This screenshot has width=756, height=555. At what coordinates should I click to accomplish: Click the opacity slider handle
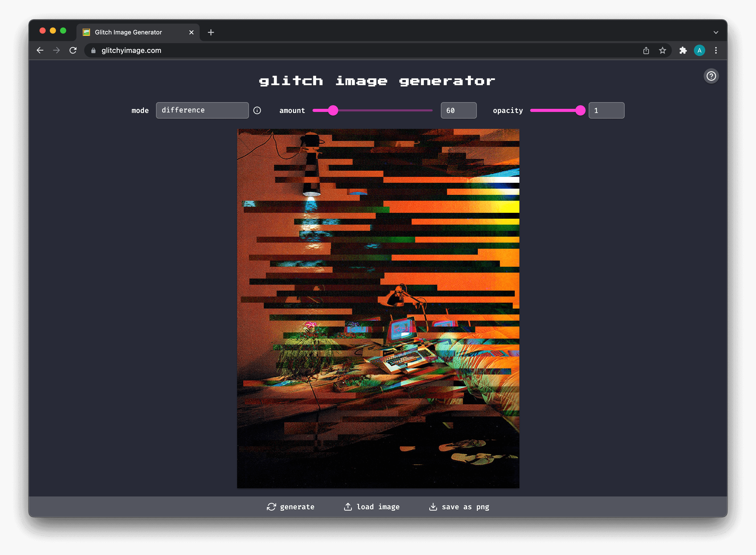[580, 111]
